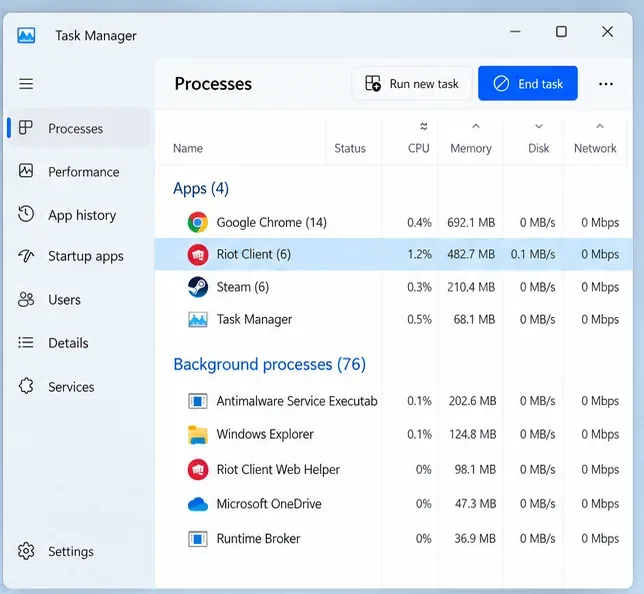Click Runtime Broker's 36.9 MB memory value
The height and width of the screenshot is (594, 644).
coord(475,539)
